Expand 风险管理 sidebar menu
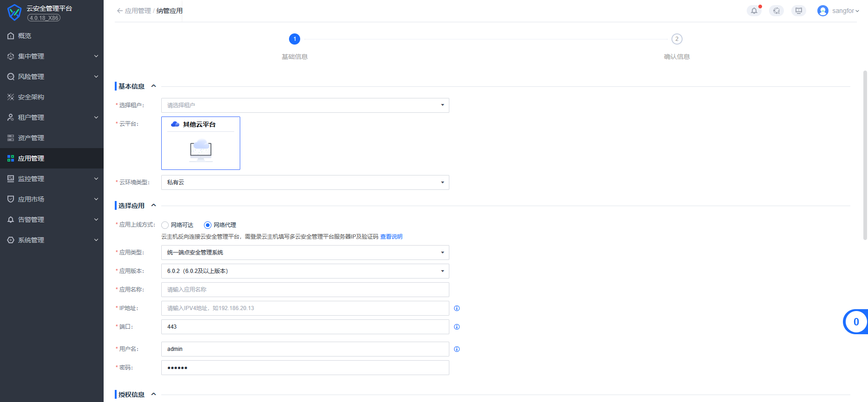This screenshot has width=868, height=402. point(51,77)
